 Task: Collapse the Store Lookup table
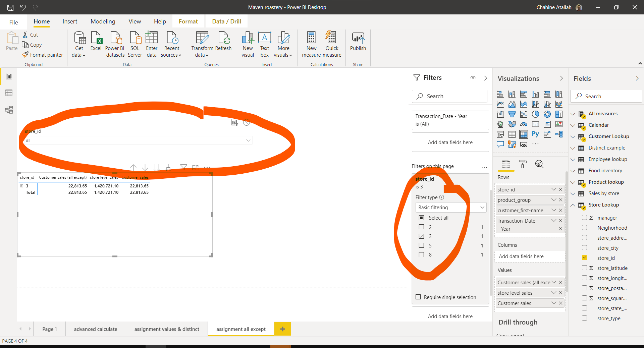point(573,205)
